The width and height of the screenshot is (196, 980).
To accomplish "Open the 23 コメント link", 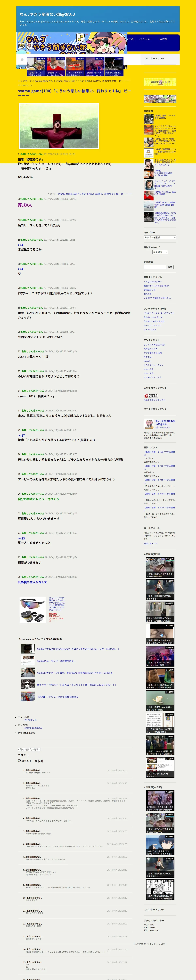I will [x=30, y=720].
